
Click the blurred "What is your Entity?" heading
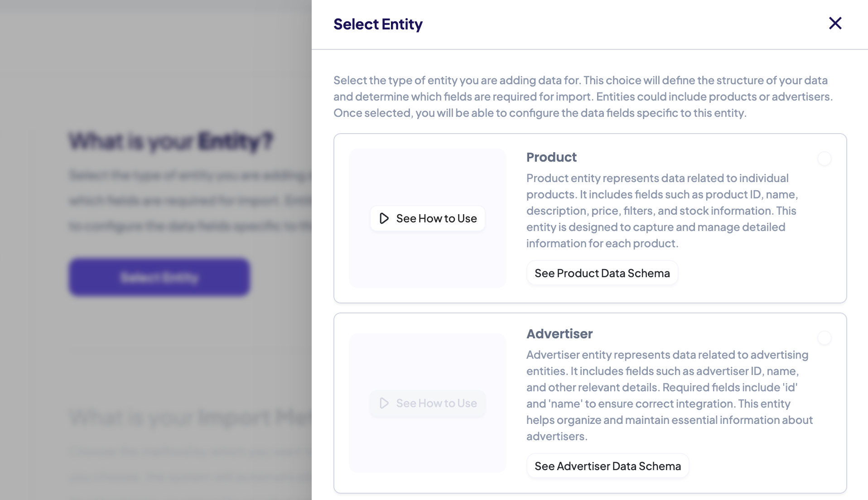[171, 141]
